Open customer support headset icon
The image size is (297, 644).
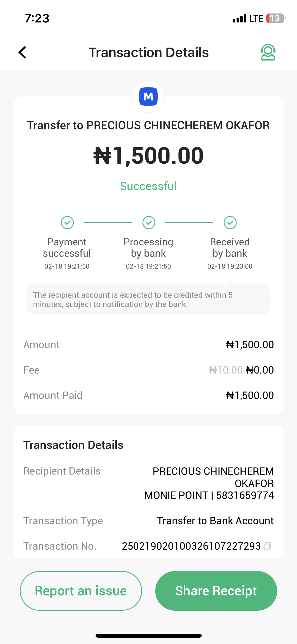[268, 52]
